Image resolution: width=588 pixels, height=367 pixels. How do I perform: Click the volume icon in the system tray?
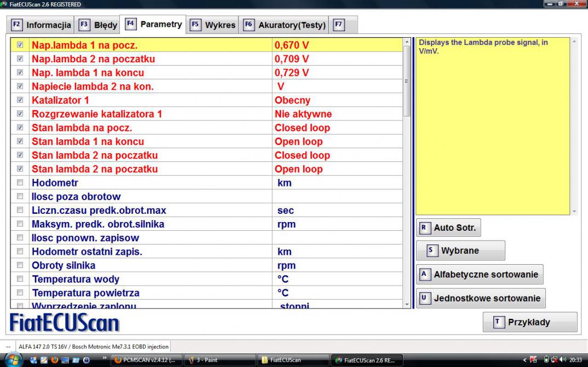[x=563, y=360]
